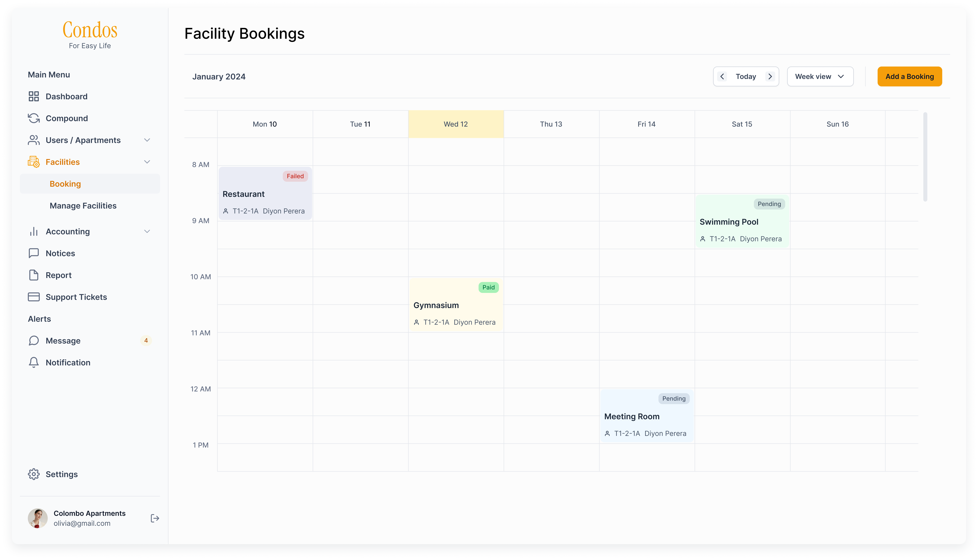This screenshot has width=978, height=560.
Task: Go to previous week with left arrow
Action: 722,77
